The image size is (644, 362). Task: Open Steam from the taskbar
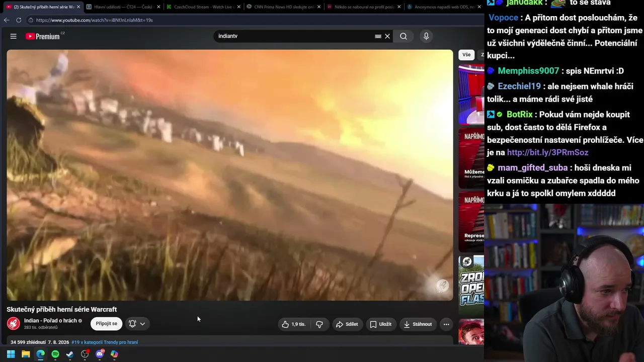tap(70, 354)
